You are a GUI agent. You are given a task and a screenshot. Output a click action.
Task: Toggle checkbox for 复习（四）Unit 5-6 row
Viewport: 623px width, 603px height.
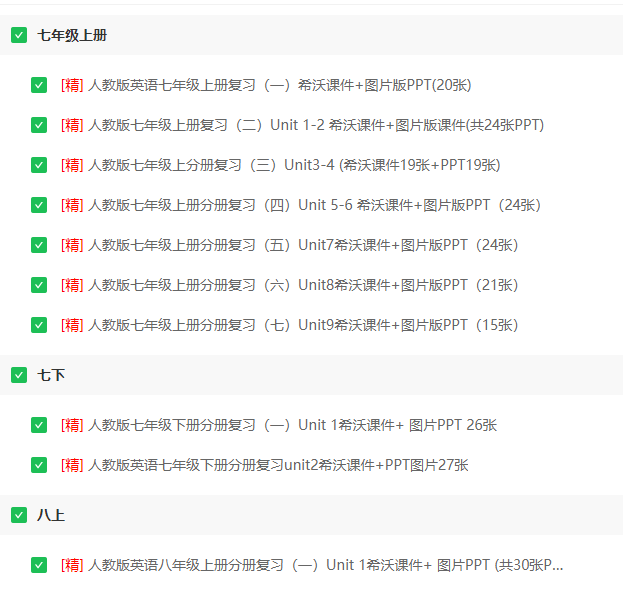[39, 205]
